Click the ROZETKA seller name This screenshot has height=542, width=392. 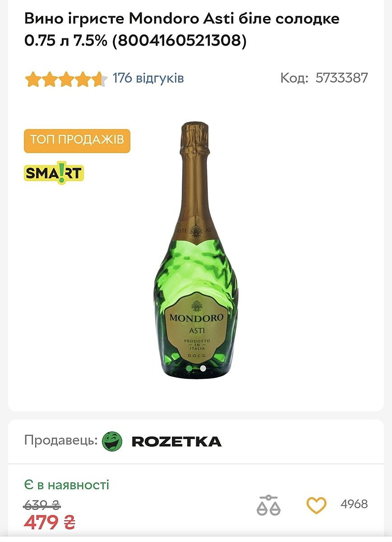click(176, 441)
